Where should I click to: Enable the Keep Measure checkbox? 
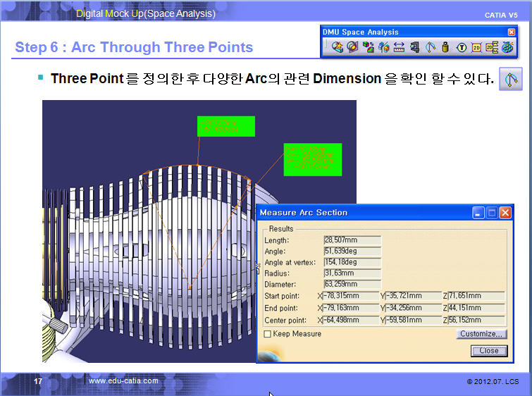(x=267, y=334)
